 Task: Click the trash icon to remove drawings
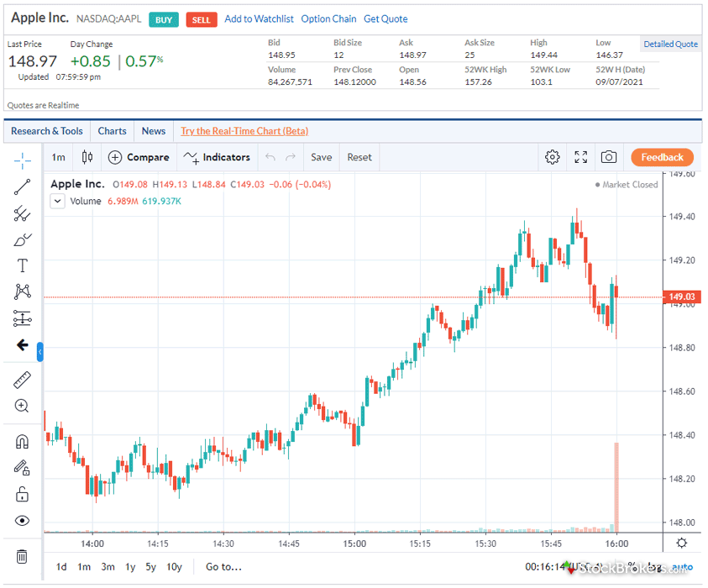tap(23, 556)
